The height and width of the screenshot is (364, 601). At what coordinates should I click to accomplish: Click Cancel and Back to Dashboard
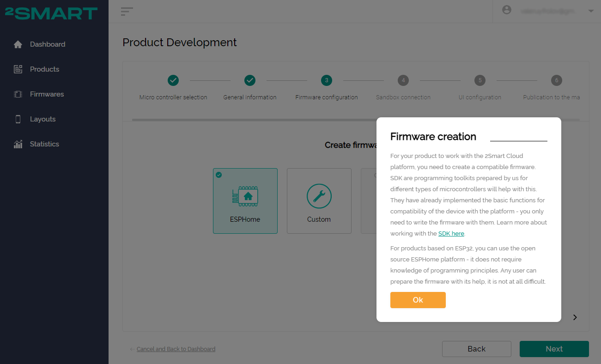pyautogui.click(x=176, y=349)
